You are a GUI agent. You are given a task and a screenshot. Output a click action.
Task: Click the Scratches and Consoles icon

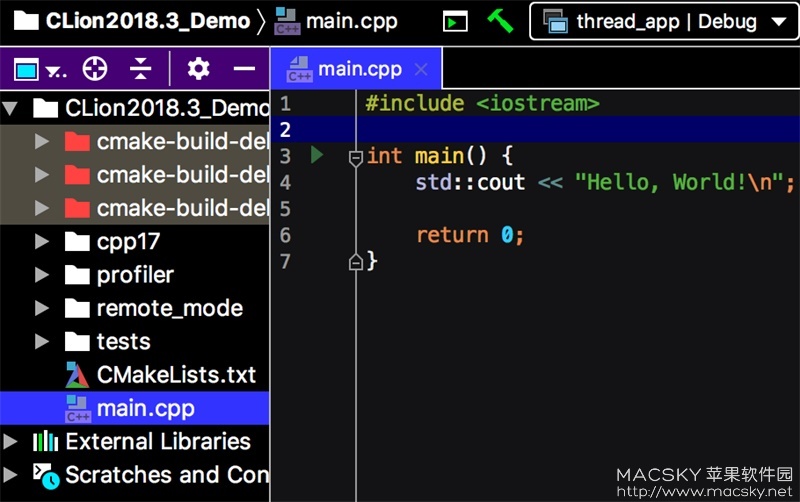[46, 475]
